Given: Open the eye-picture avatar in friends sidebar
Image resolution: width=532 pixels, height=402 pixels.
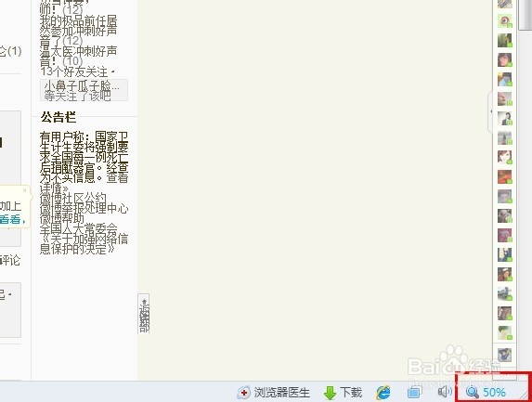Looking at the screenshot, I should (x=505, y=21).
